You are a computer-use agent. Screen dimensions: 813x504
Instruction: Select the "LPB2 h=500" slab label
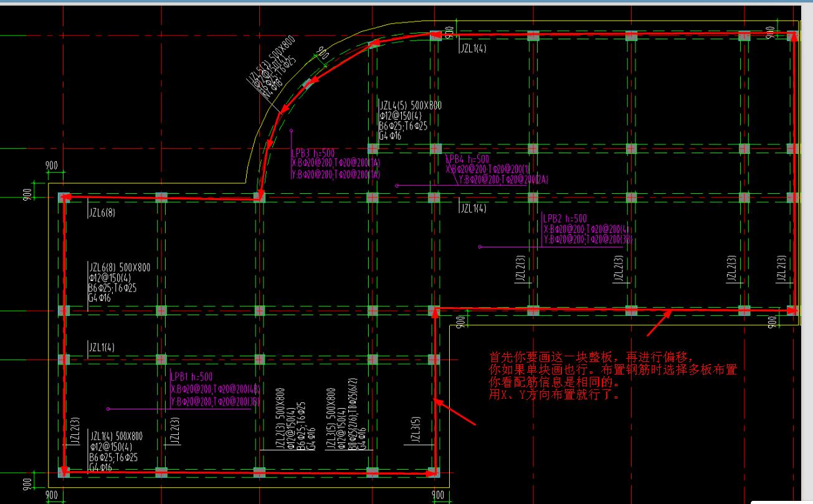(565, 219)
